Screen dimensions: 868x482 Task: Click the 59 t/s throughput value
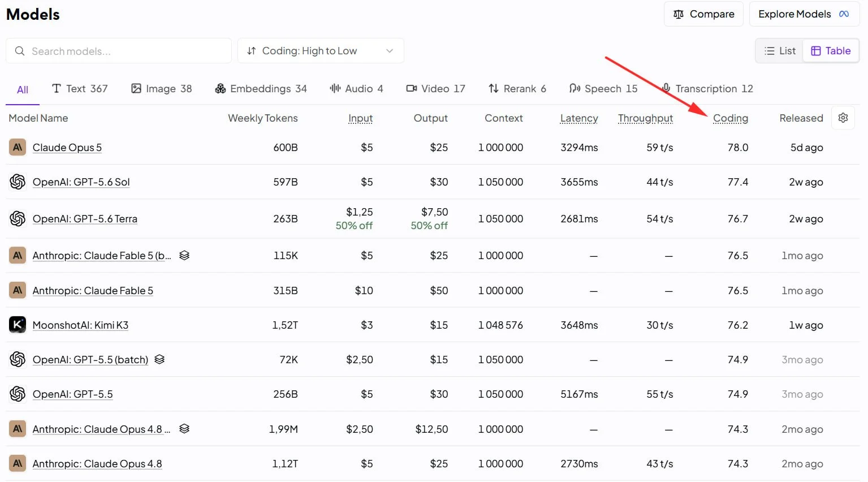tap(660, 148)
